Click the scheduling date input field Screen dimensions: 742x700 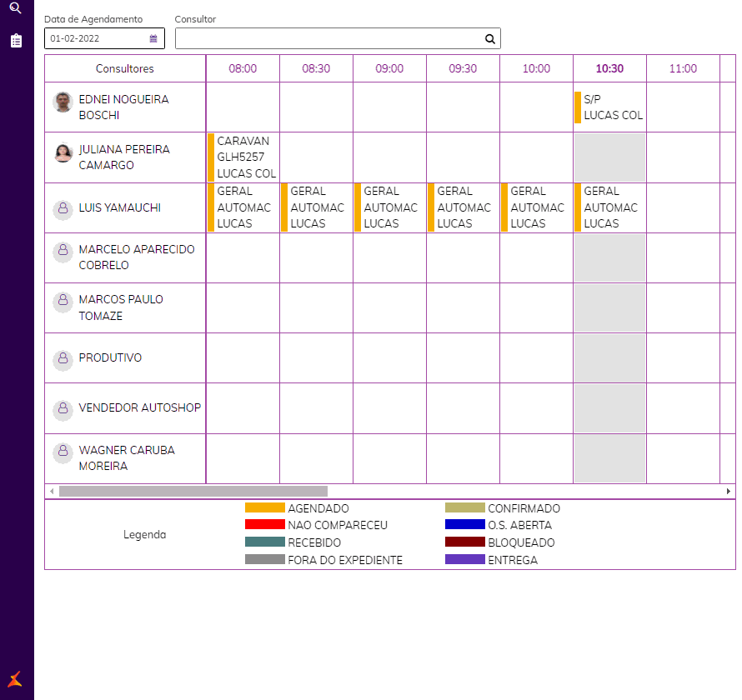(x=104, y=38)
